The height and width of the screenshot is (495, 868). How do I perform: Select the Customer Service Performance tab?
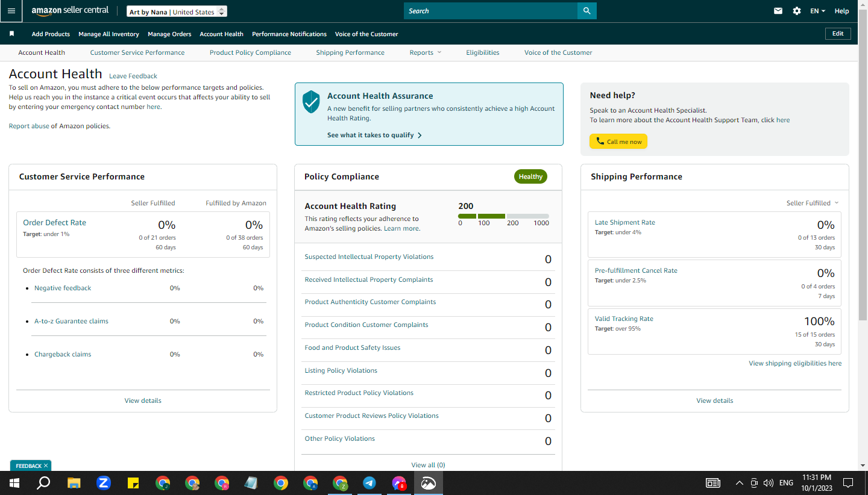137,52
